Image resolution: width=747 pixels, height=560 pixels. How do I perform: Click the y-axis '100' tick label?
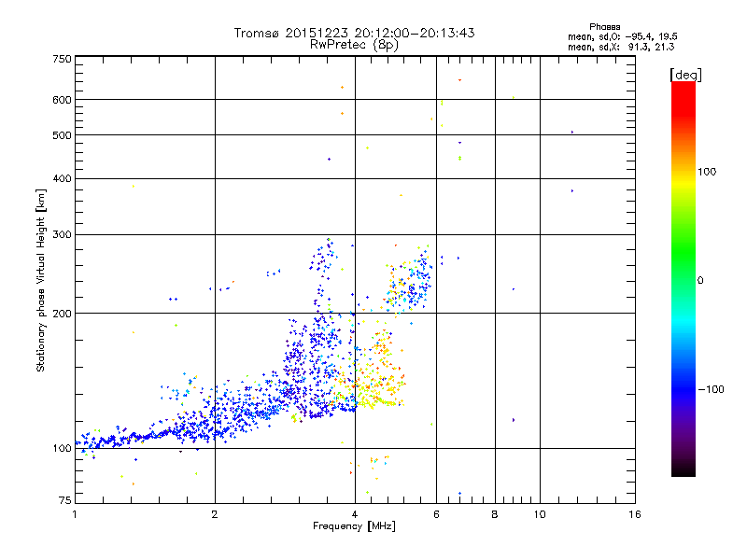coord(62,448)
